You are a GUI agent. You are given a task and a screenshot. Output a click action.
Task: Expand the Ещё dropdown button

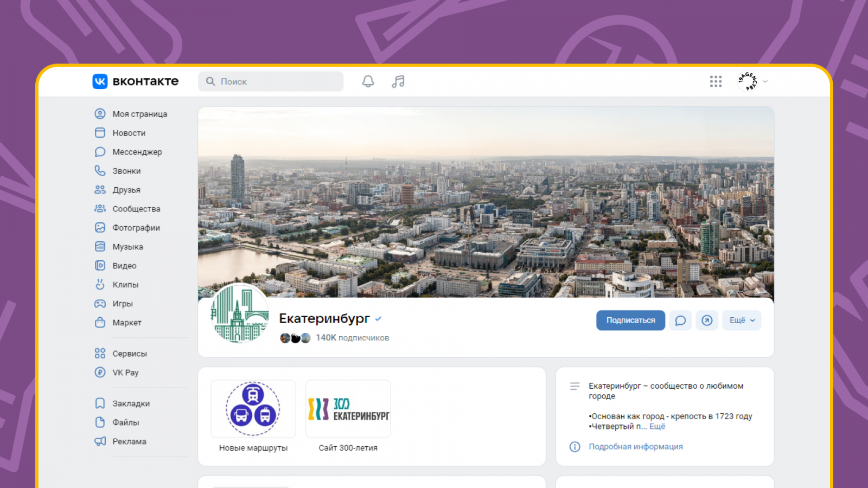[742, 320]
